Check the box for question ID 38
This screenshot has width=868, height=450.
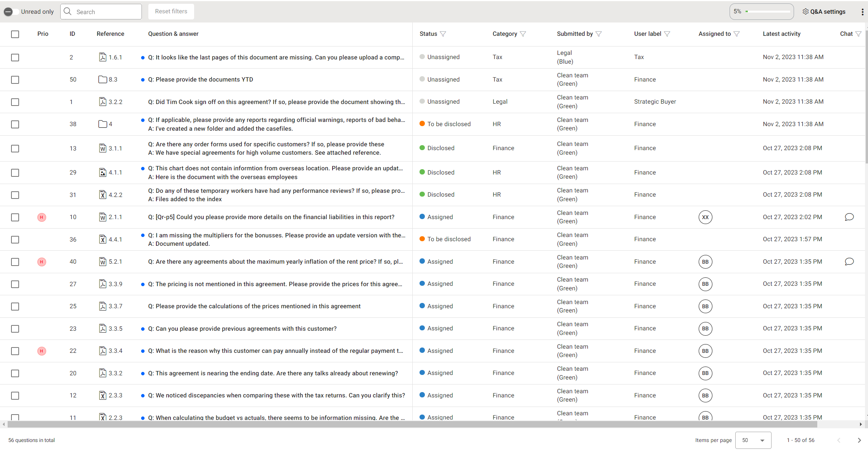tap(15, 124)
